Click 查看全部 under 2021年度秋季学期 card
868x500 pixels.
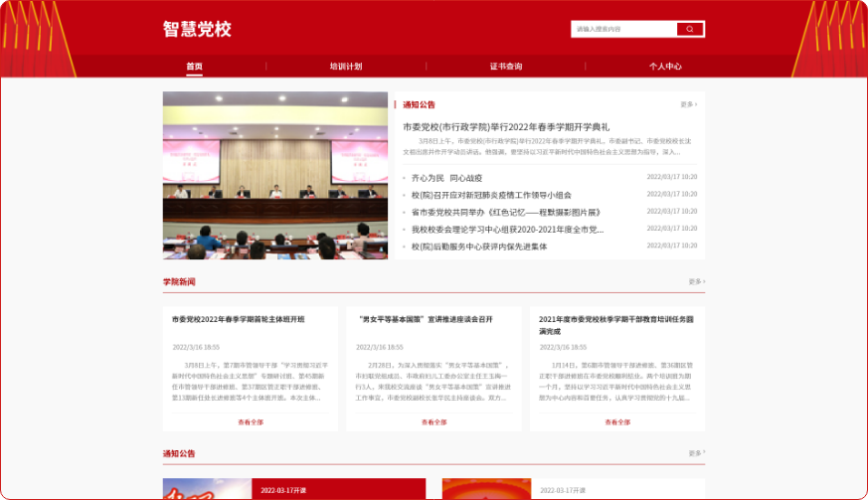(617, 421)
